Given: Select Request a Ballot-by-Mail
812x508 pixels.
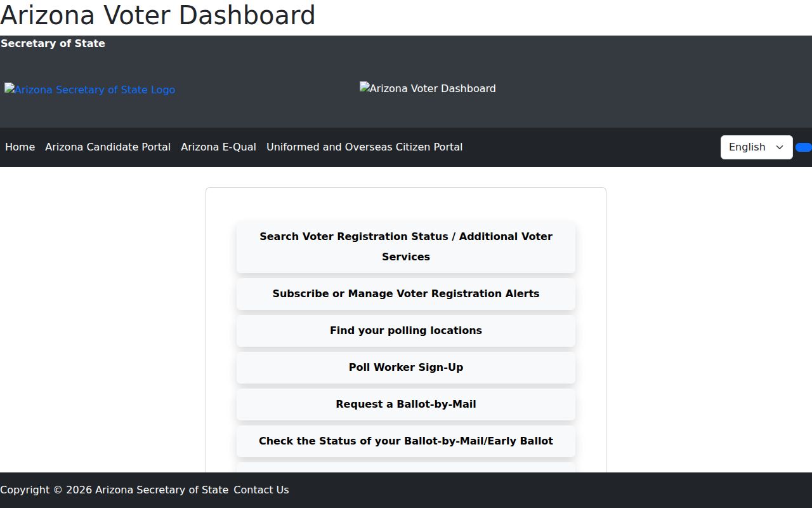Looking at the screenshot, I should tap(406, 404).
